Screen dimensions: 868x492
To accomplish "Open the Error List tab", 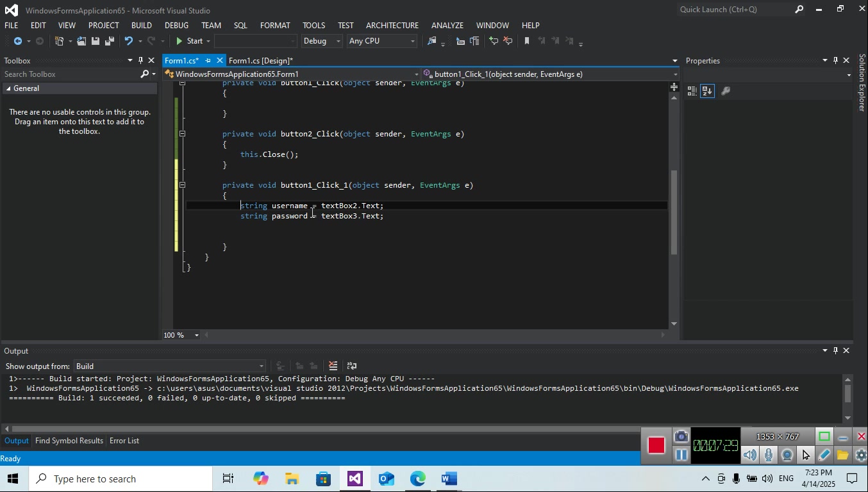I will pyautogui.click(x=124, y=441).
